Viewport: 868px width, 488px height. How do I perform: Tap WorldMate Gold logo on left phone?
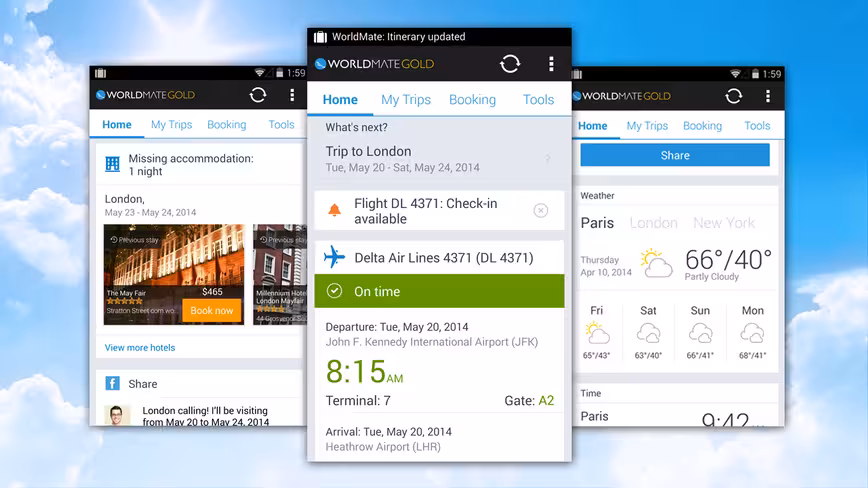[145, 95]
